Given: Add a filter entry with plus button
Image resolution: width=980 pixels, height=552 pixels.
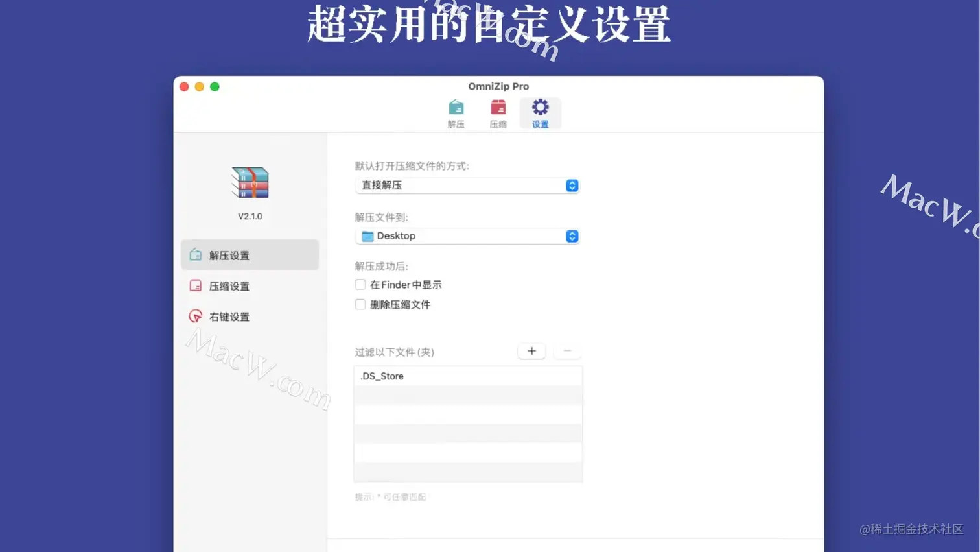Looking at the screenshot, I should (531, 351).
